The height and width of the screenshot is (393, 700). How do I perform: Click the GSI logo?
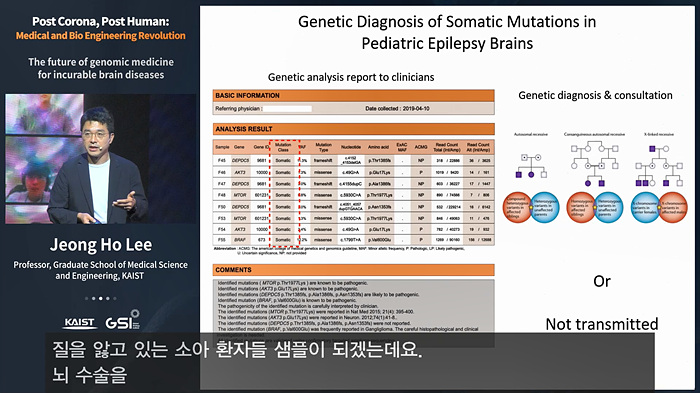click(122, 321)
